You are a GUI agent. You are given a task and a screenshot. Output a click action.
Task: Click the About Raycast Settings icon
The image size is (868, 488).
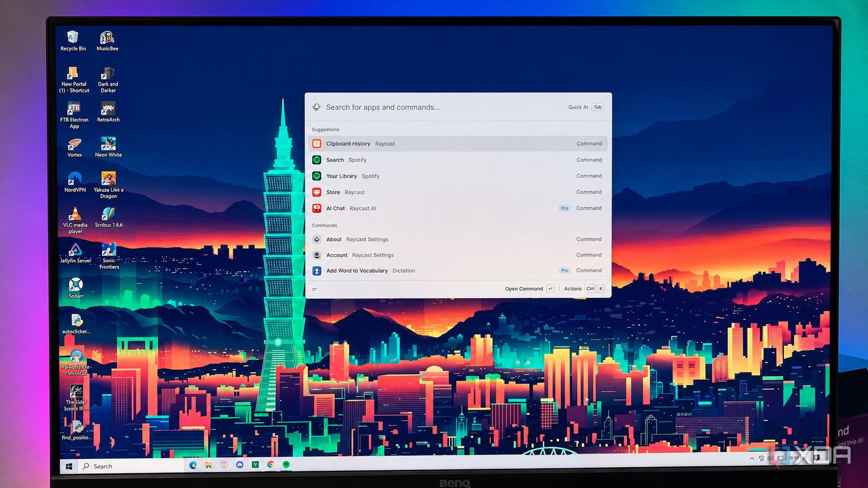point(317,239)
